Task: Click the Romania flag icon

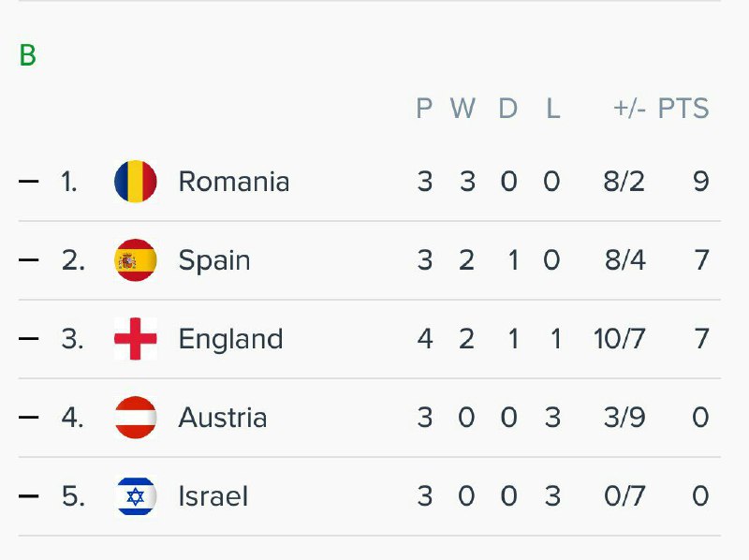Action: tap(135, 182)
